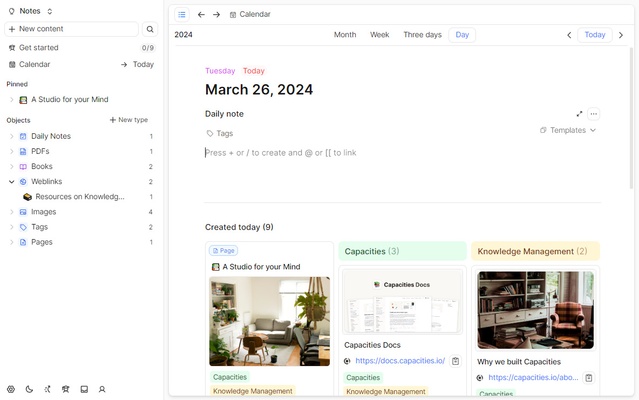The height and width of the screenshot is (400, 639).
Task: Open the Templates dropdown
Action: (567, 130)
